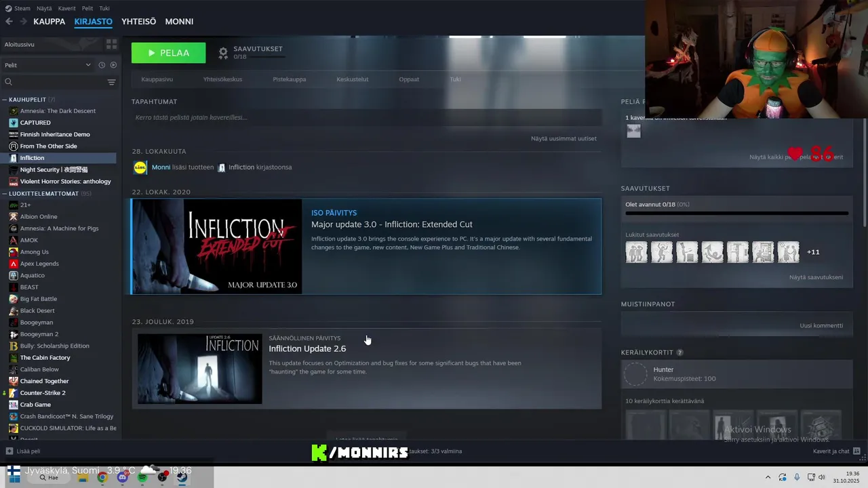View the seventh locked achievement icon

788,252
